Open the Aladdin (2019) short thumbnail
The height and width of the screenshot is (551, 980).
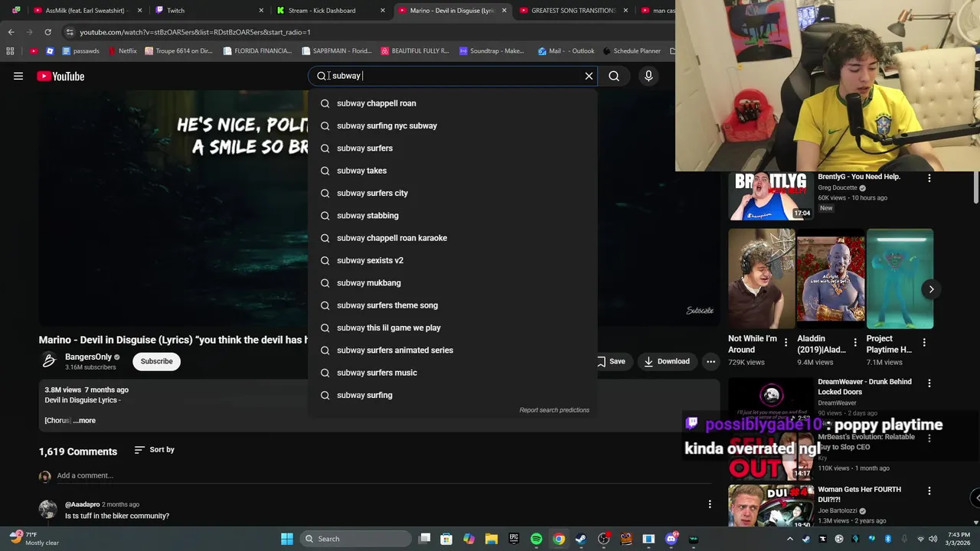point(831,279)
